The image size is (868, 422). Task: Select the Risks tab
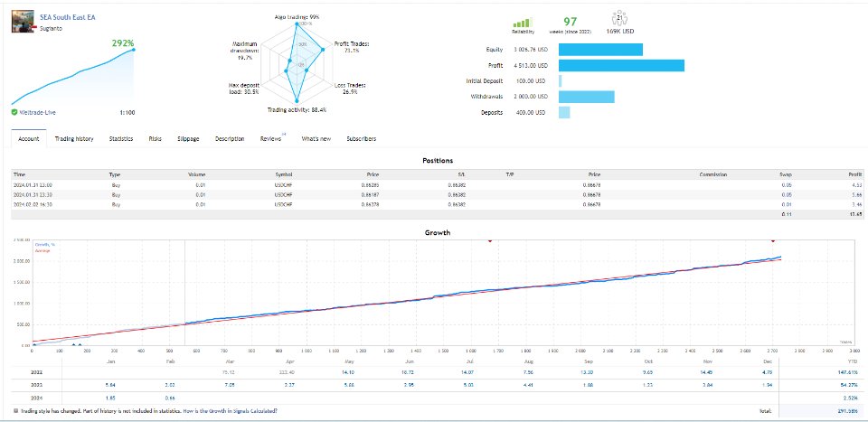pyautogui.click(x=156, y=139)
